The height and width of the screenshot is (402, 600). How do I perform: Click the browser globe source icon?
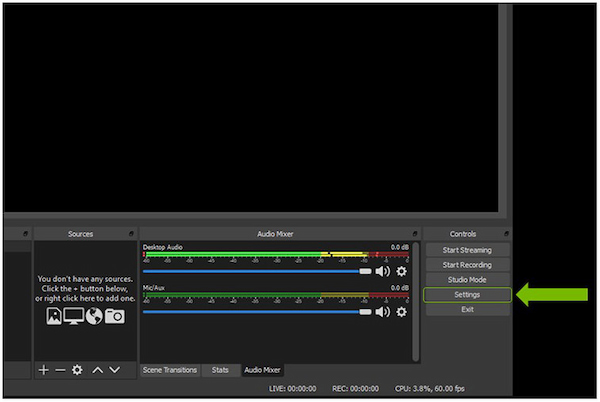(x=94, y=316)
